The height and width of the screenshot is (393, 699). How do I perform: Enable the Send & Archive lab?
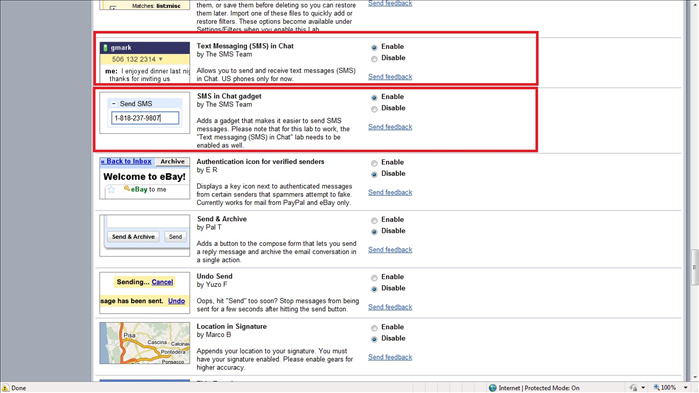(x=374, y=221)
